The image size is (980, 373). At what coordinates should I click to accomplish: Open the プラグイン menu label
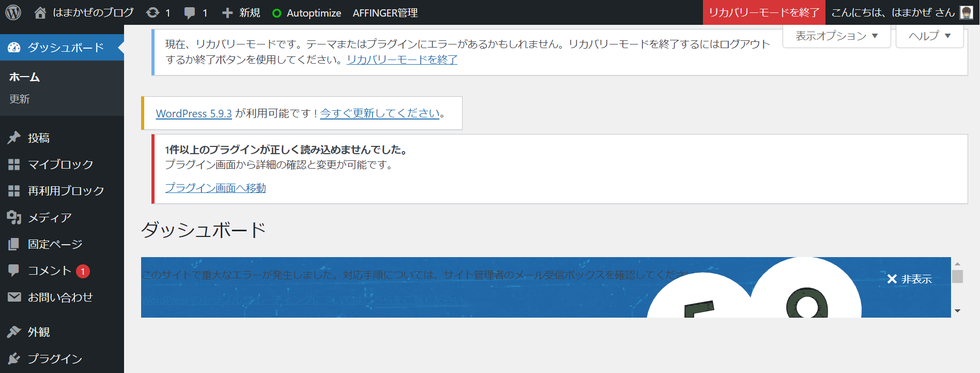pyautogui.click(x=55, y=359)
